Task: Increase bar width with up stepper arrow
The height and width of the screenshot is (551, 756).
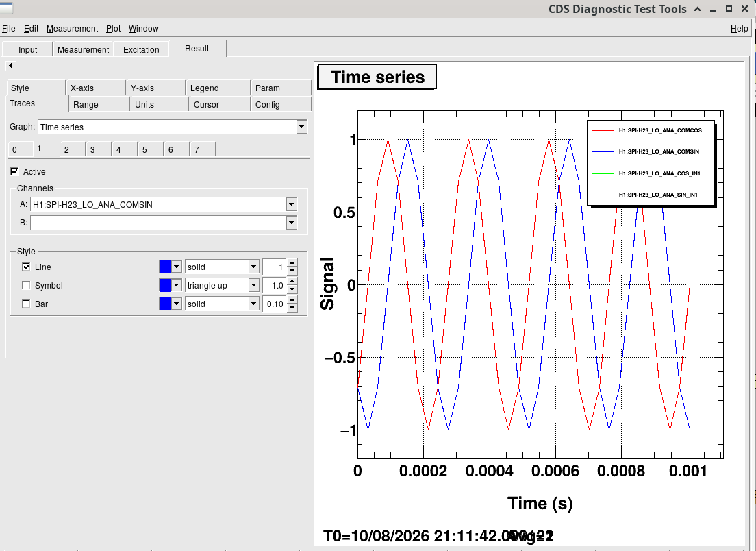Action: point(292,300)
